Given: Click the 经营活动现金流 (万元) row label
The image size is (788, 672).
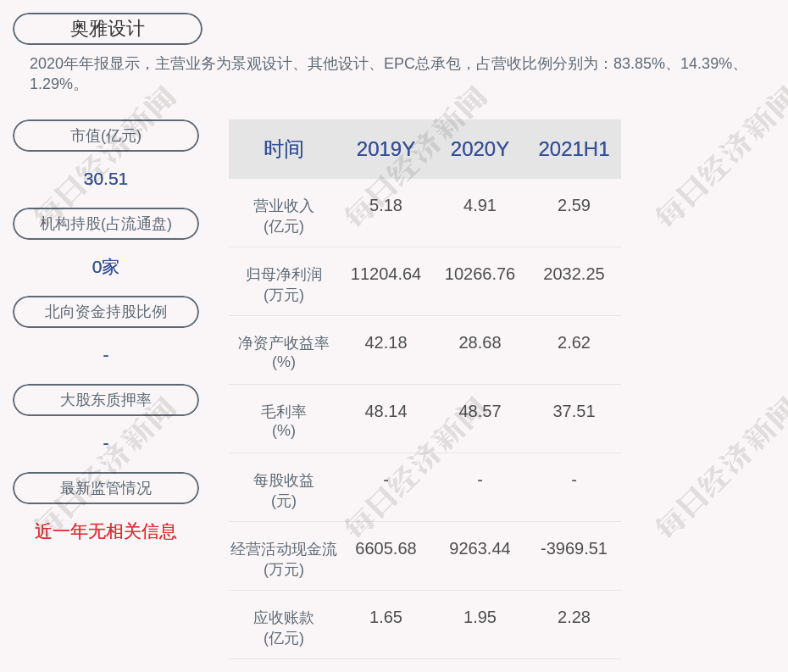Looking at the screenshot, I should tap(284, 559).
